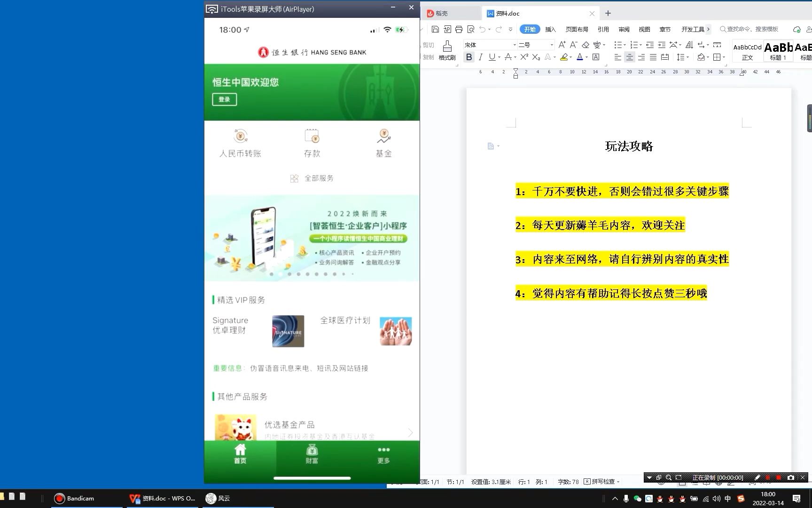812x508 pixels.
Task: Open 优选基金产品 row chevron
Action: (410, 432)
